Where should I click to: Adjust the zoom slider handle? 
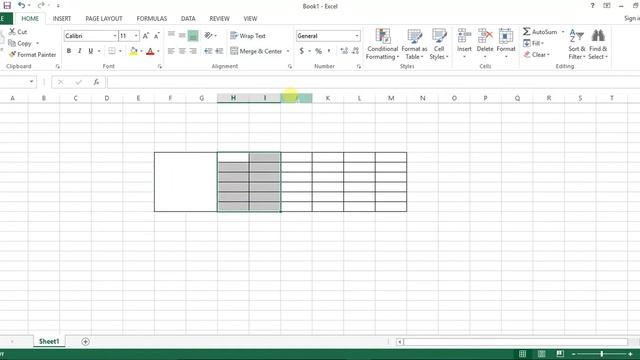click(x=602, y=354)
